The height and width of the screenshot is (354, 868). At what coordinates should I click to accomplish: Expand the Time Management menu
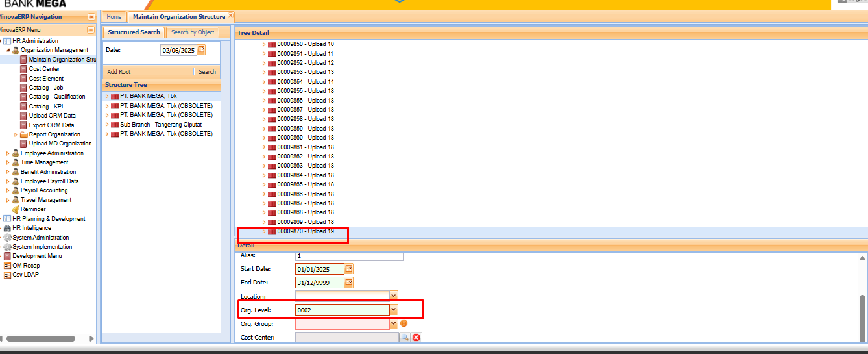pos(8,162)
